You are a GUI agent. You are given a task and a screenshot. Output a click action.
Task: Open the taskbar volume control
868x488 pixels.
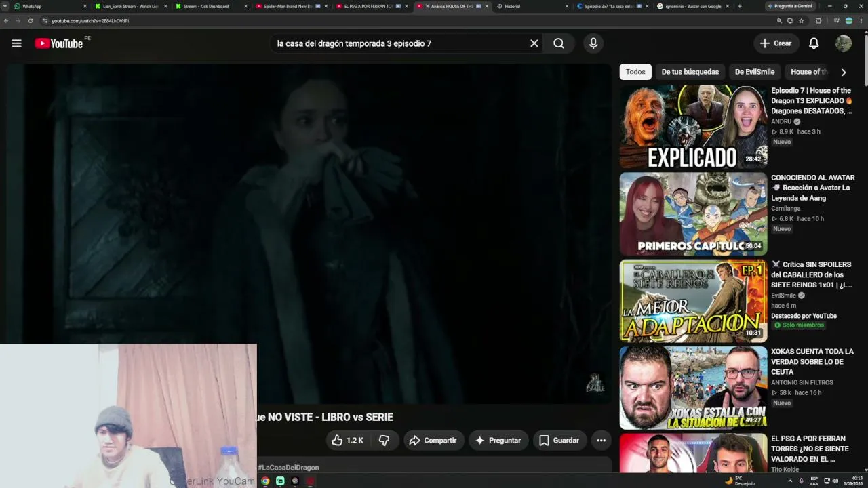click(835, 481)
